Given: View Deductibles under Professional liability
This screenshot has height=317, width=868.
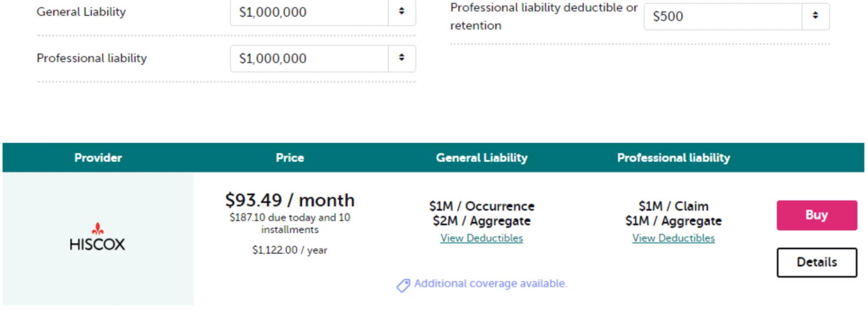Looking at the screenshot, I should point(673,238).
